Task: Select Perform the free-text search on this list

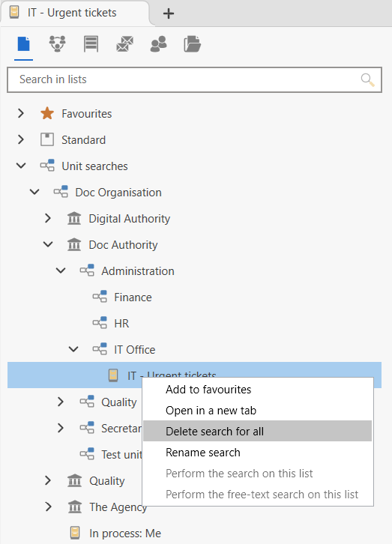Action: click(257, 495)
